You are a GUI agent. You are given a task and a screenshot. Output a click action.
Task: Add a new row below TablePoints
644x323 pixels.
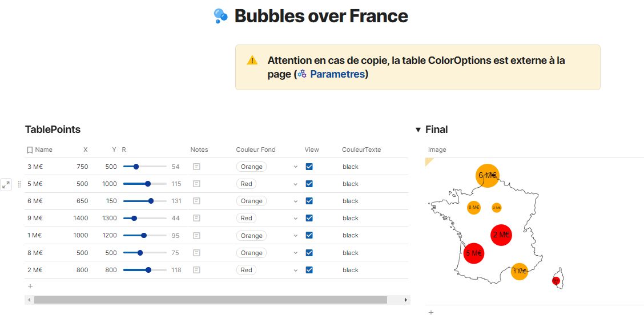30,286
